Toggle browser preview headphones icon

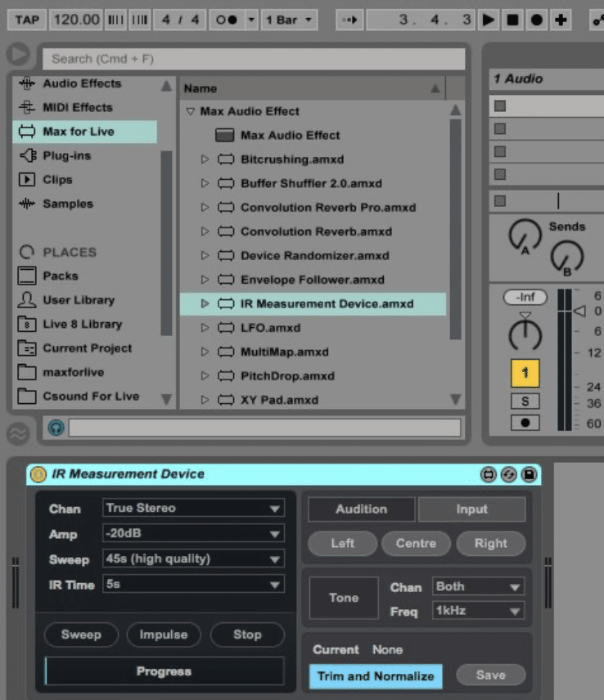[x=56, y=428]
